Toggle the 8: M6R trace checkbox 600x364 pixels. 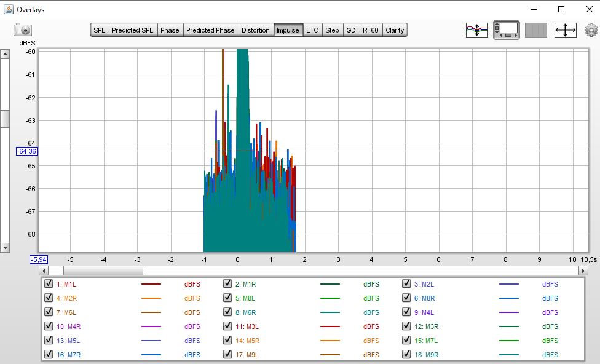click(227, 312)
